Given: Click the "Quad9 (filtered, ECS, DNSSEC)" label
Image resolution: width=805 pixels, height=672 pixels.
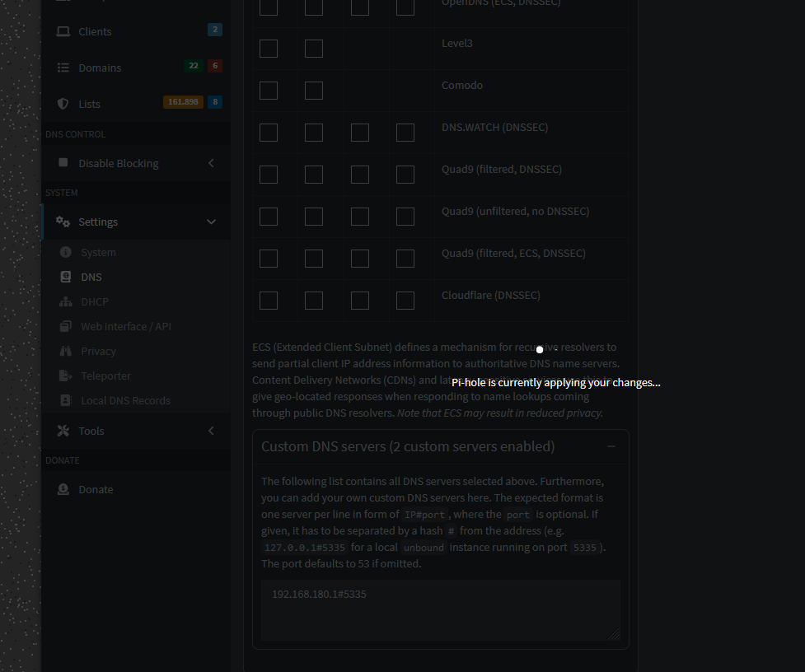Looking at the screenshot, I should coord(513,254).
